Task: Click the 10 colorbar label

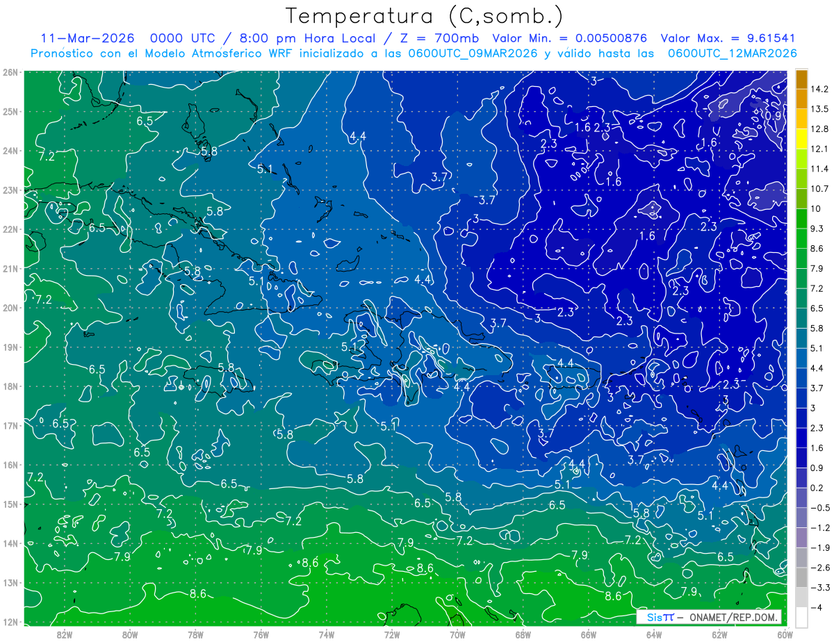Action: (817, 208)
